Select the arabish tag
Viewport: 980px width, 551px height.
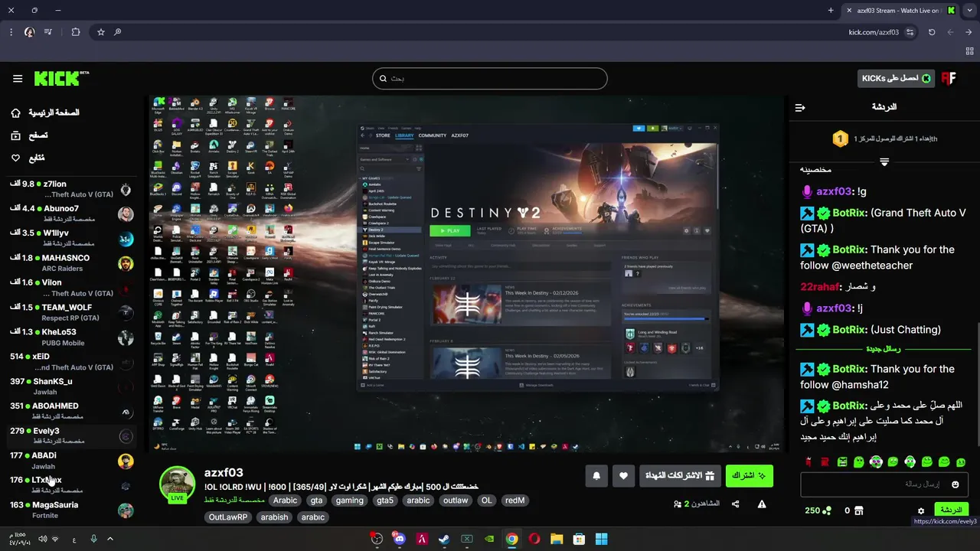pos(274,517)
